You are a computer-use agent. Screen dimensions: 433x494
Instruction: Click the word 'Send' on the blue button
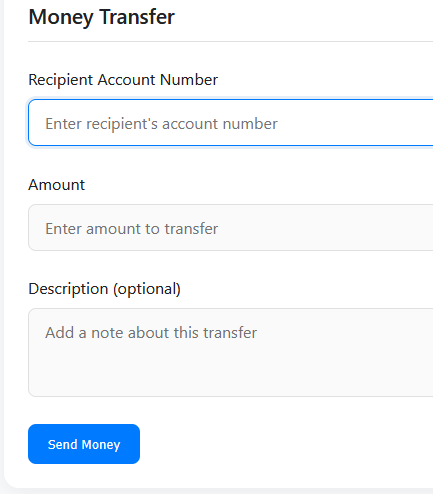click(x=63, y=444)
